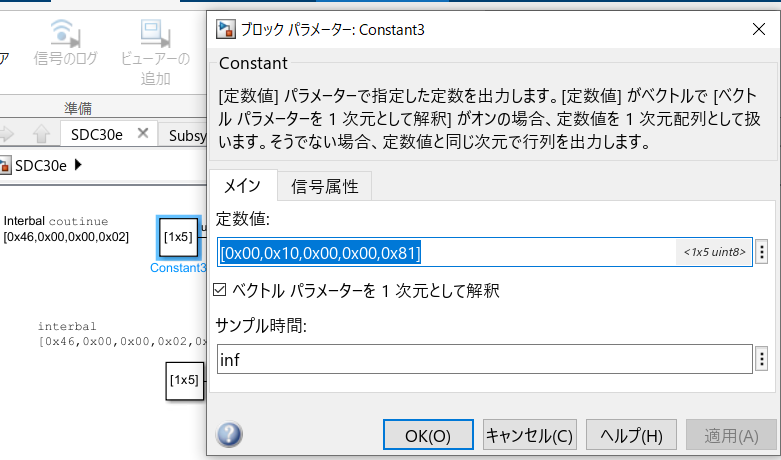Image resolution: width=781 pixels, height=460 pixels.
Task: Select the lower [1x5] constant block
Action: click(x=185, y=381)
